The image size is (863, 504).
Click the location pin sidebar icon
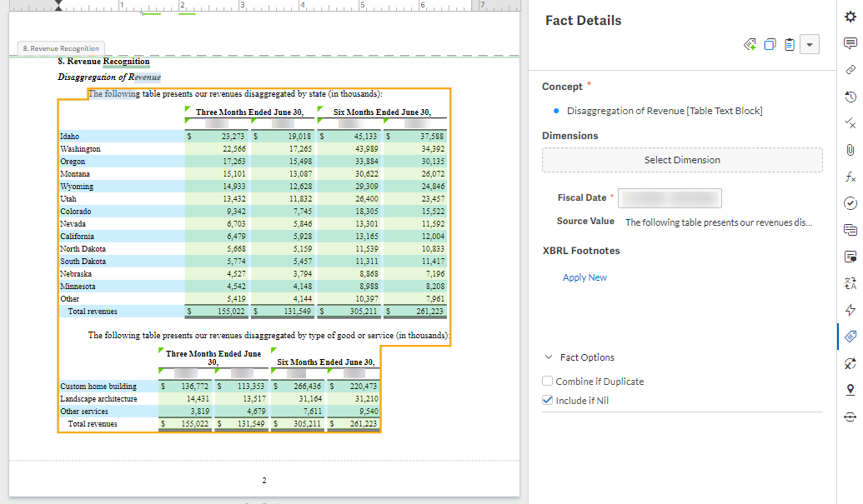(x=850, y=390)
